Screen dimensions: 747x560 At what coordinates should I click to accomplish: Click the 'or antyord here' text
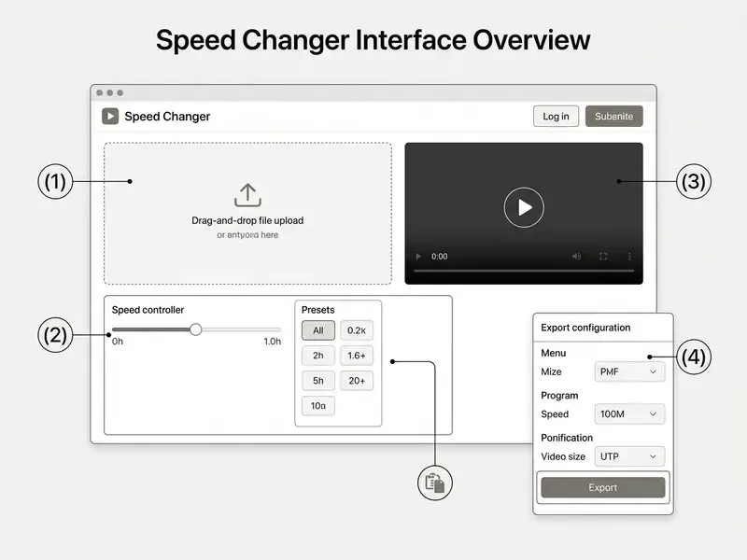[247, 235]
